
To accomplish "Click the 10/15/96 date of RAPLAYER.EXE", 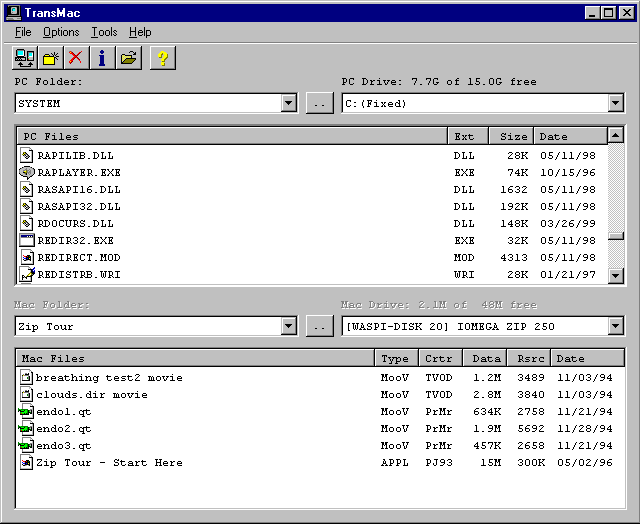I will coord(568,173).
